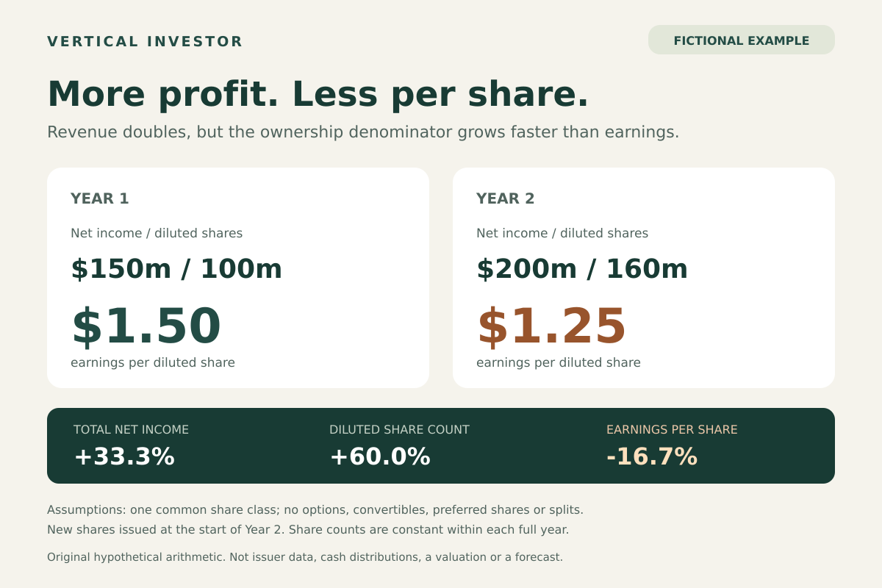Click Year 1 earnings per diluted share caption
Screen dimensions: 882x588
(153, 362)
